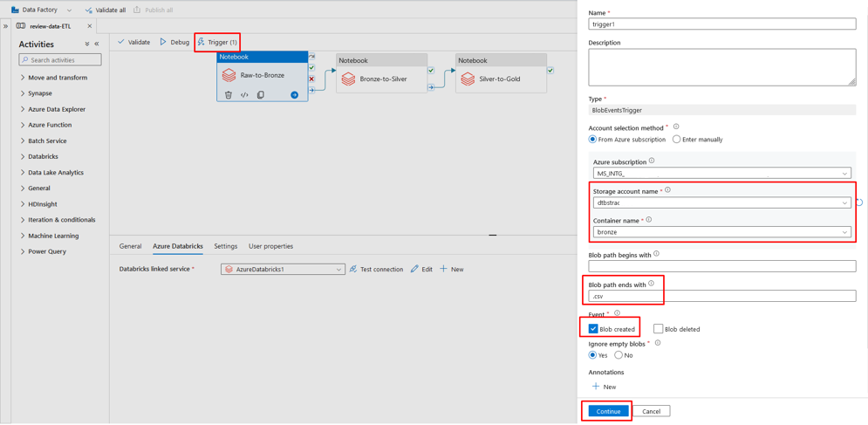Enable the Blob deleted checkbox
Screen dimensions: 868x425
[x=658, y=329]
